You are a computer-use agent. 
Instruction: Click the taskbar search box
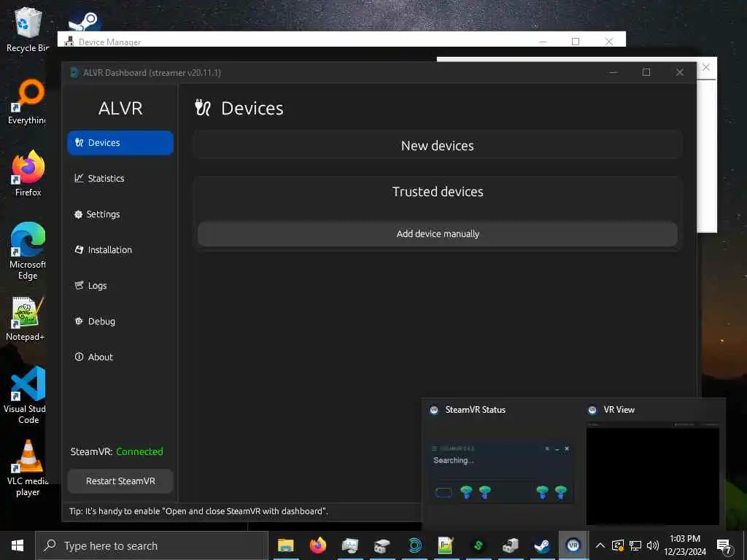(x=152, y=545)
